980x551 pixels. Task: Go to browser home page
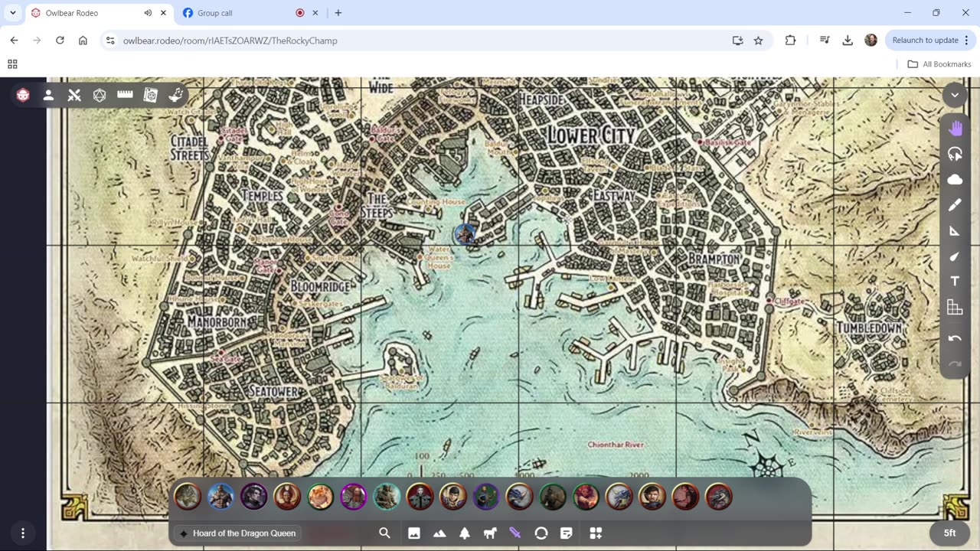[83, 41]
